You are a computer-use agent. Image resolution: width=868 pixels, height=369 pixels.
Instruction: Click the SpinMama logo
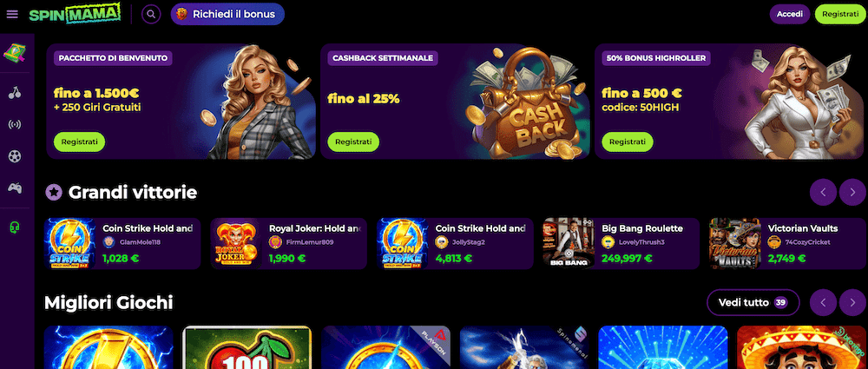75,14
